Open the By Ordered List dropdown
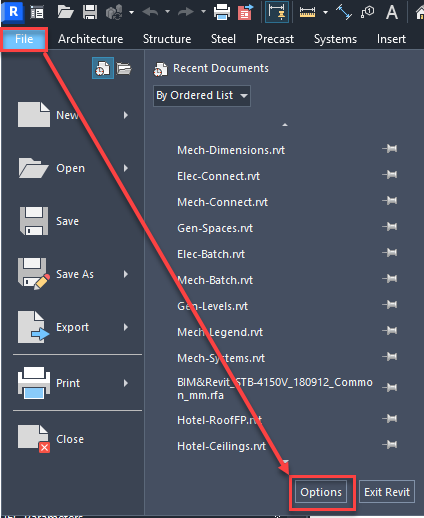The height and width of the screenshot is (518, 424). (x=202, y=96)
